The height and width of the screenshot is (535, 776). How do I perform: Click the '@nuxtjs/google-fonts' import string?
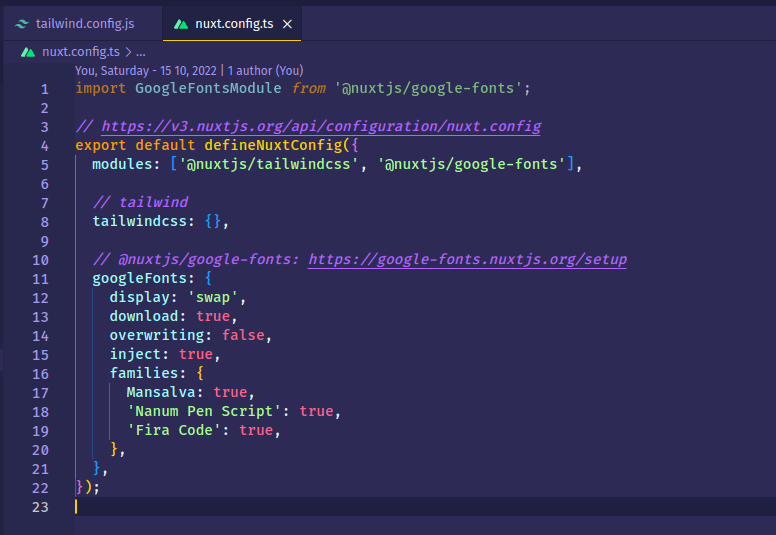428,88
